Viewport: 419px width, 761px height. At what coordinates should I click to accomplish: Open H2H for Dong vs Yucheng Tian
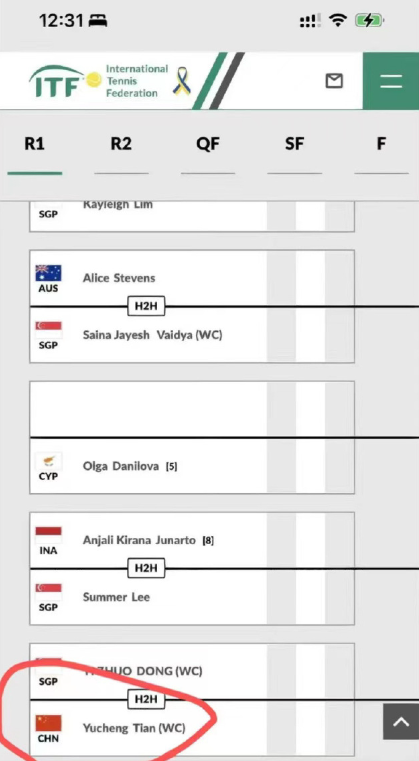(x=146, y=699)
